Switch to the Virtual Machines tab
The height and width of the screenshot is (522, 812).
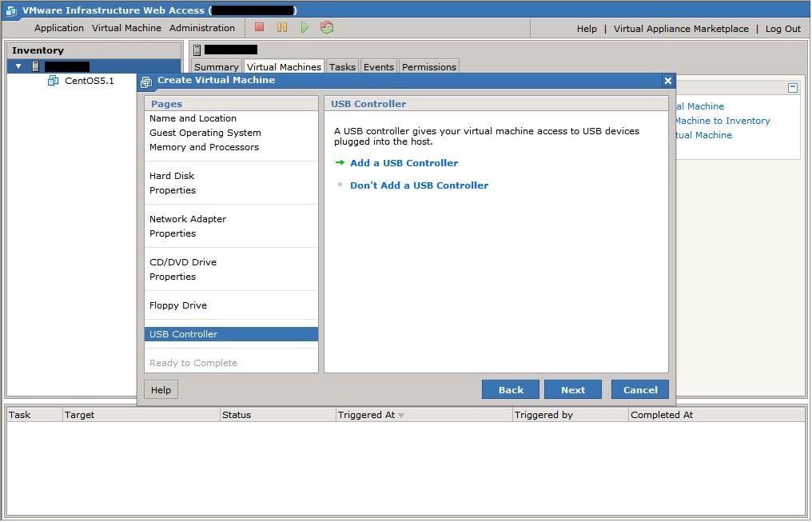coord(284,67)
